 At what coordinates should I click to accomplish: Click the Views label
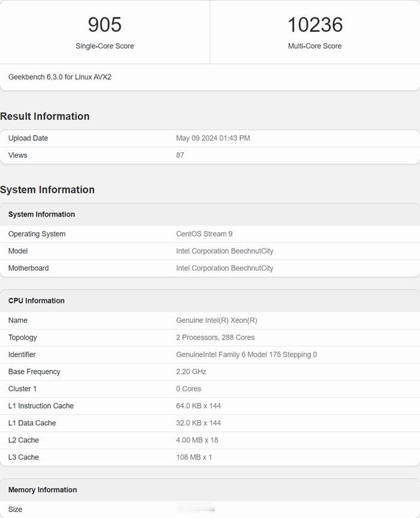click(x=17, y=155)
